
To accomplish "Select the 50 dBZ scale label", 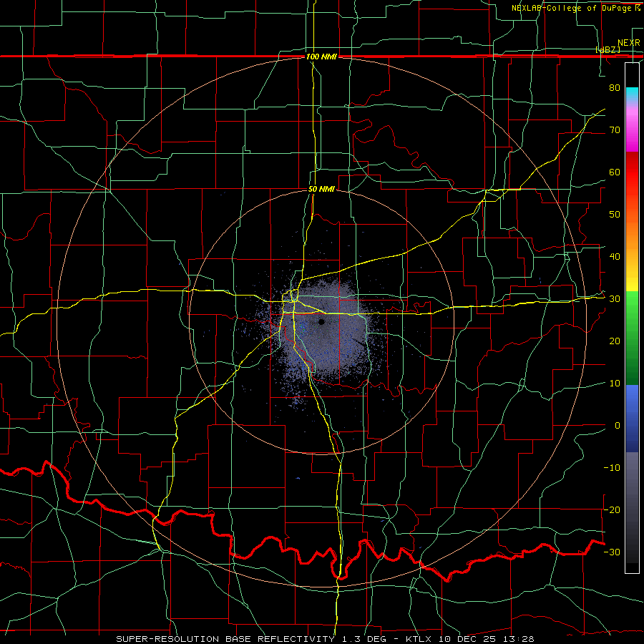I will 615,215.
